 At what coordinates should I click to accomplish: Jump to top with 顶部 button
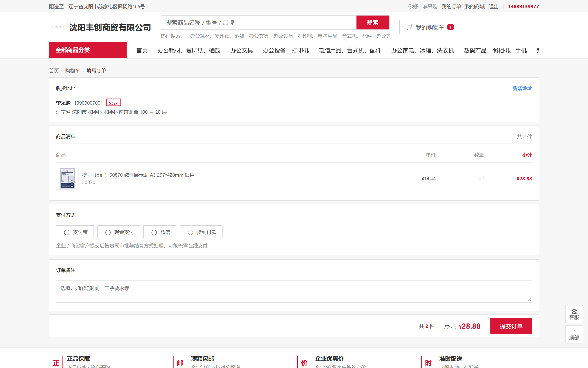click(x=574, y=334)
